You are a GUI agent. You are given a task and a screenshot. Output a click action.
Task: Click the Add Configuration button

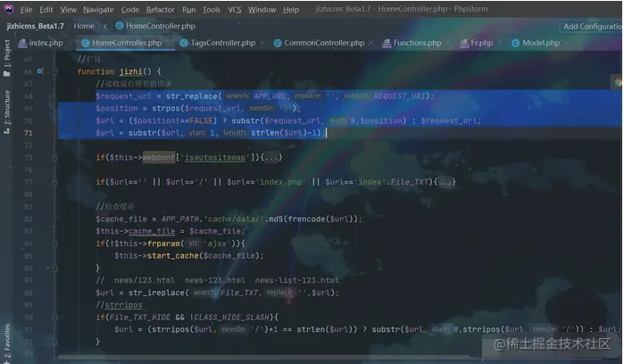[591, 26]
